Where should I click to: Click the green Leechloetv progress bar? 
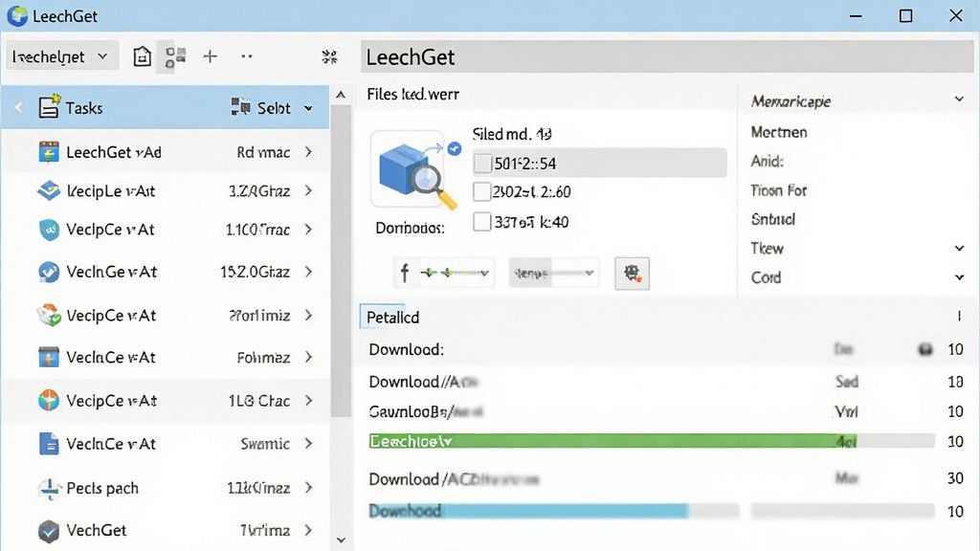coord(651,442)
